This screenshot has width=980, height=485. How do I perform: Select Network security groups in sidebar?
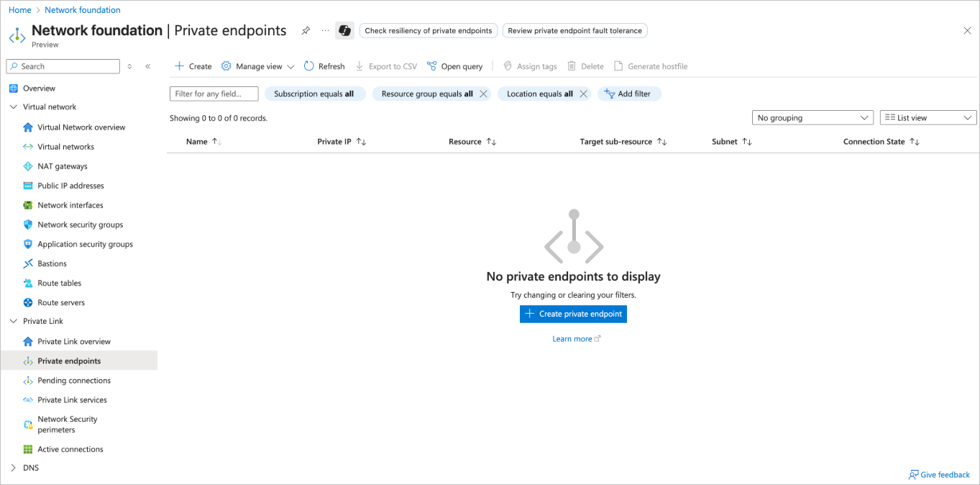click(80, 225)
